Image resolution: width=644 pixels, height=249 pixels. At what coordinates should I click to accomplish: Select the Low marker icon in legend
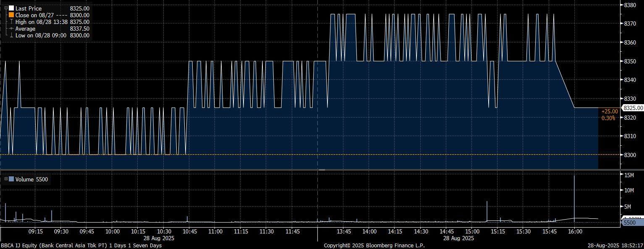pos(11,35)
